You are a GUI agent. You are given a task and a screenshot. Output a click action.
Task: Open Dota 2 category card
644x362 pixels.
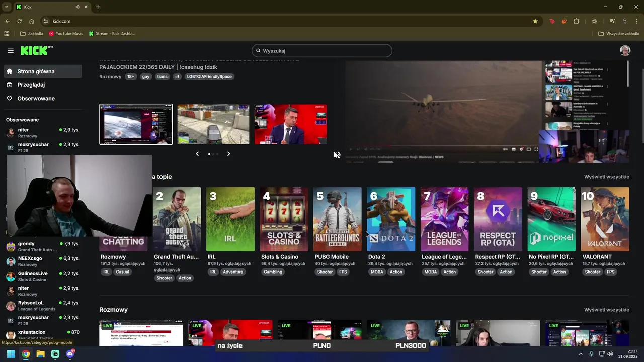[x=391, y=219]
